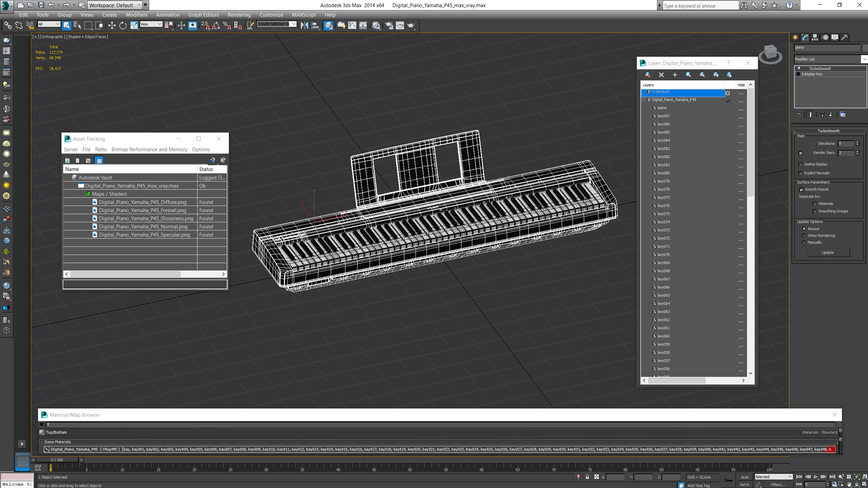Open the Hierarchy command panel tab
868x488 pixels.
pos(815,38)
